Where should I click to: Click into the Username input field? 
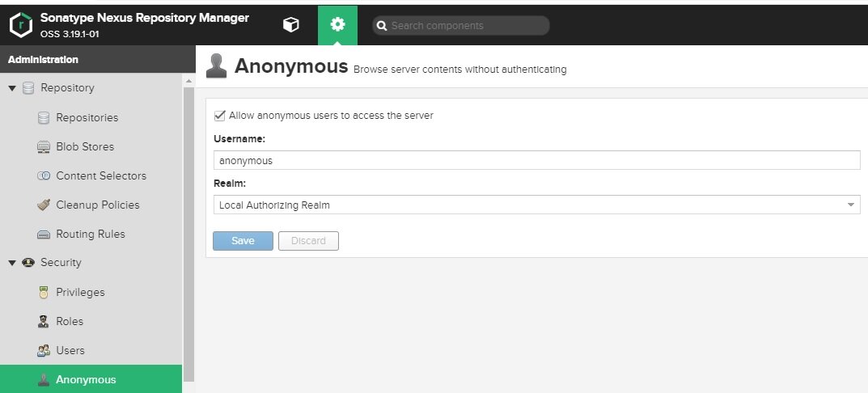pos(536,161)
